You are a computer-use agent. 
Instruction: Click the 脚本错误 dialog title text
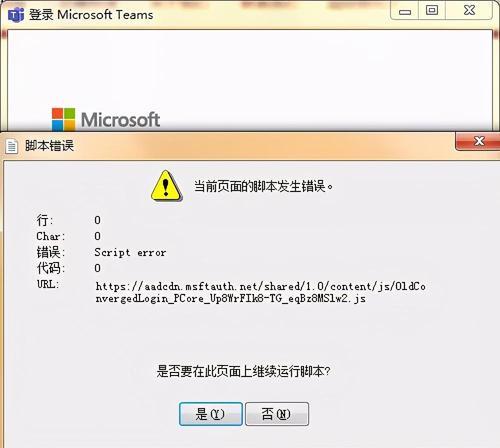49,146
